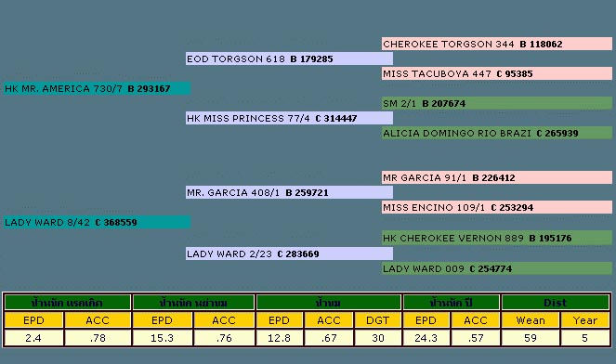Viewport: 616px width, 364px height.
Task: Click MISS ENCINO 109/1 entry
Action: tap(496, 207)
